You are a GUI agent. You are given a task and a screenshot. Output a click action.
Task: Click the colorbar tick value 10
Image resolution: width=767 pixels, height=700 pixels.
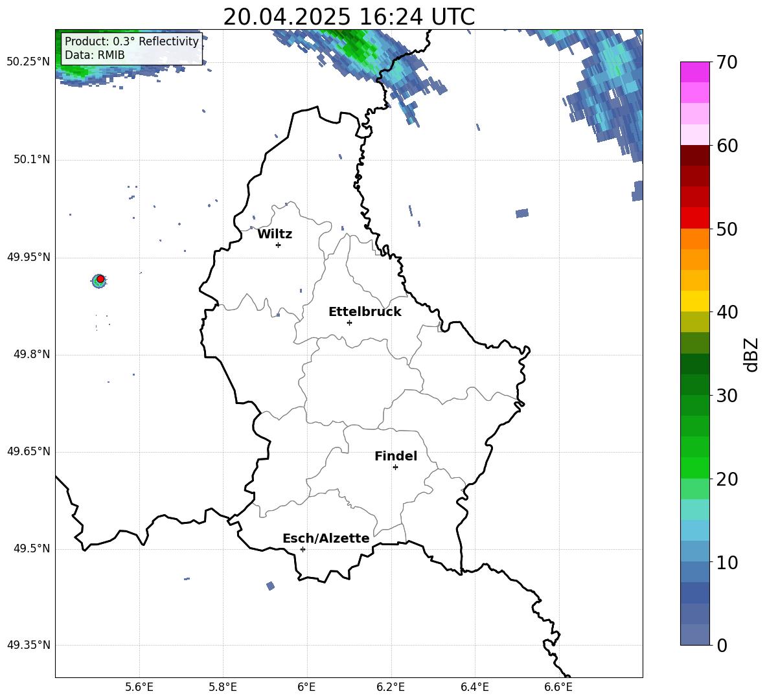[727, 563]
